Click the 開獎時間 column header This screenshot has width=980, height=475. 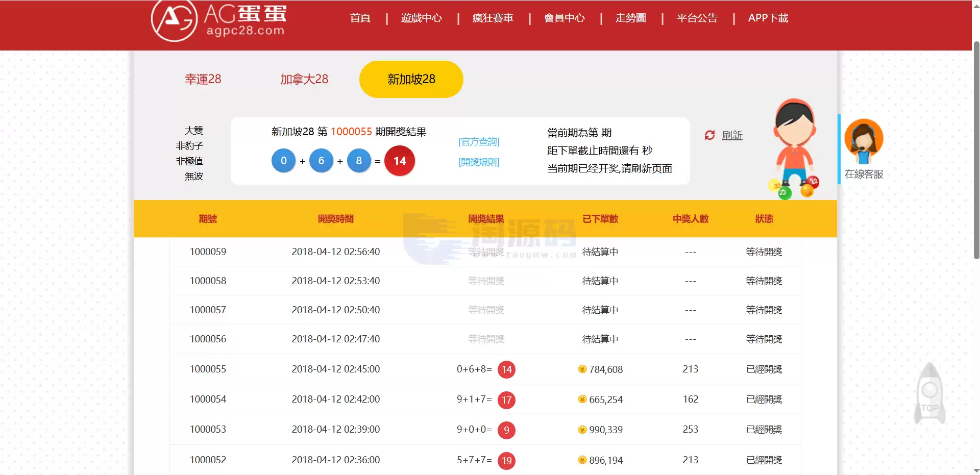click(x=336, y=219)
